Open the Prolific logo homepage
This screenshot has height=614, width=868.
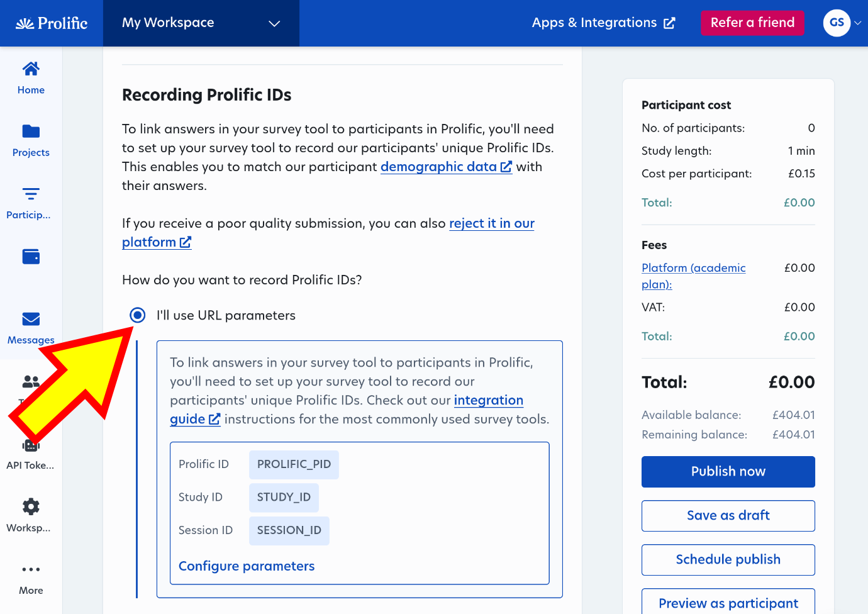point(52,23)
